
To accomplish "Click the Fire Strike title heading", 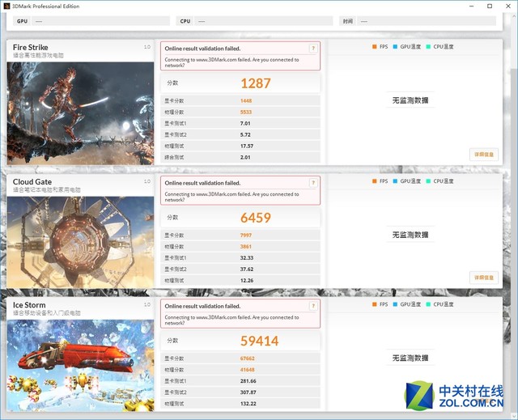I will point(31,47).
